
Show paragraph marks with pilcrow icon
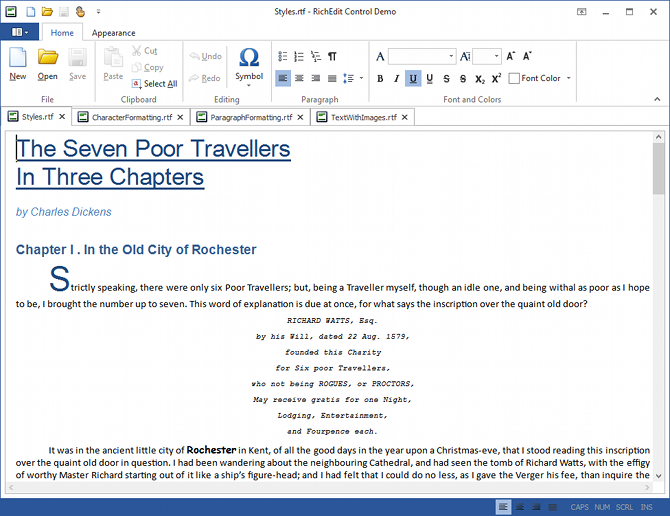tap(332, 56)
